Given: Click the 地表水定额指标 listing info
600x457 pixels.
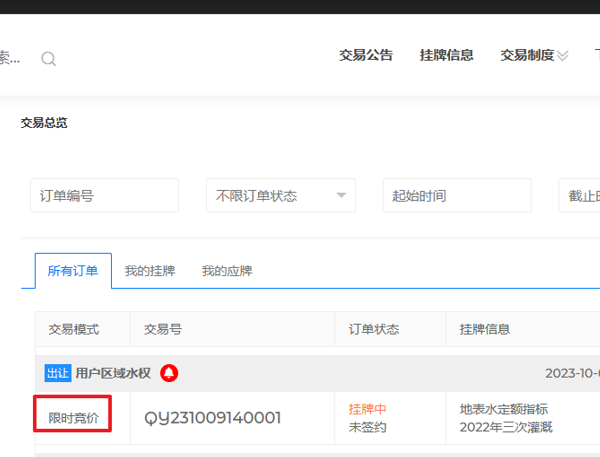Looking at the screenshot, I should (x=503, y=409).
